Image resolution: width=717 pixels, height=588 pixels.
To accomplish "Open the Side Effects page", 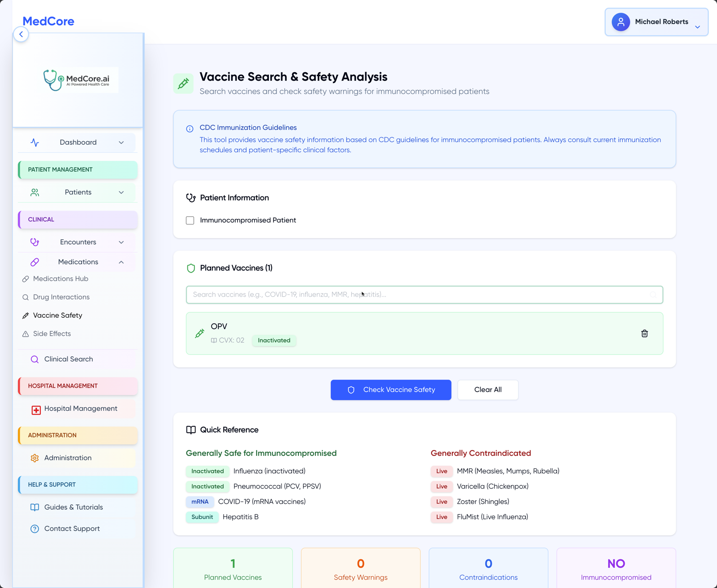I will click(x=52, y=334).
